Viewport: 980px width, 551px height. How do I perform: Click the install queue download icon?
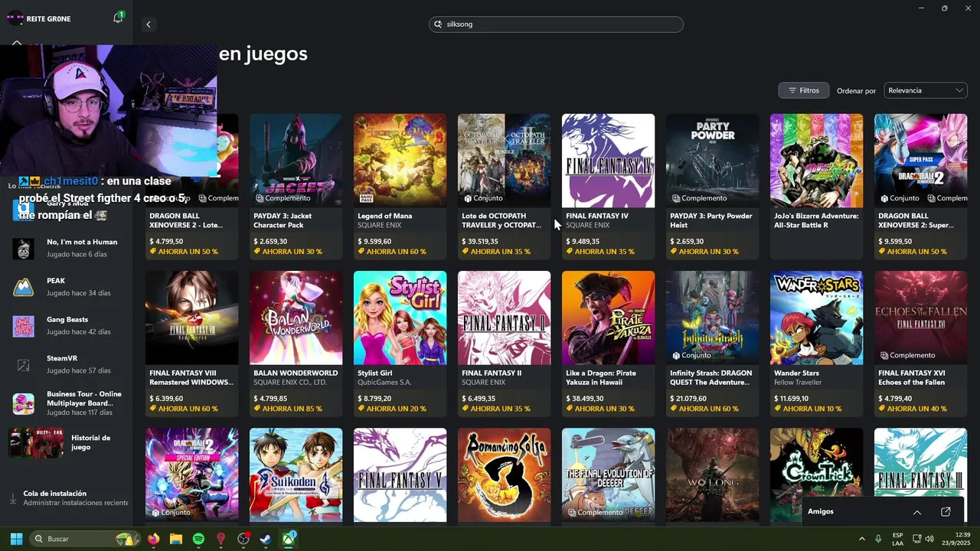[x=12, y=498]
